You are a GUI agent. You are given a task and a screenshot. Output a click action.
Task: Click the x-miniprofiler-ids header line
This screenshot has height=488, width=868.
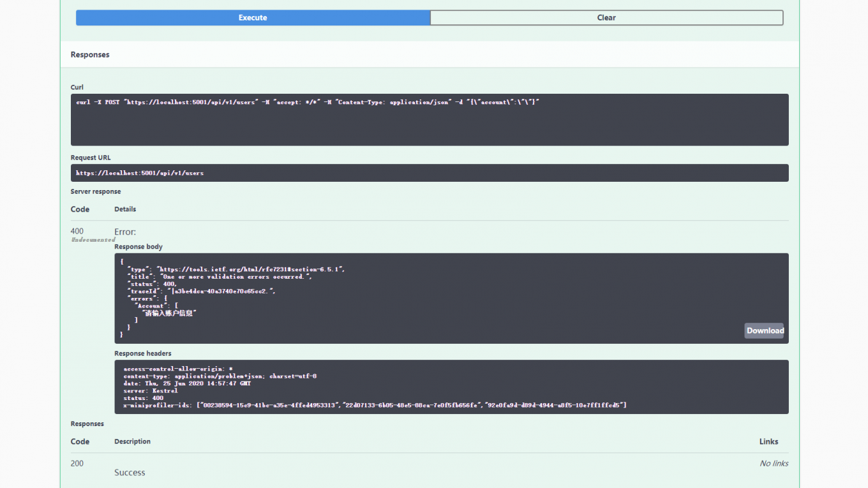(375, 405)
